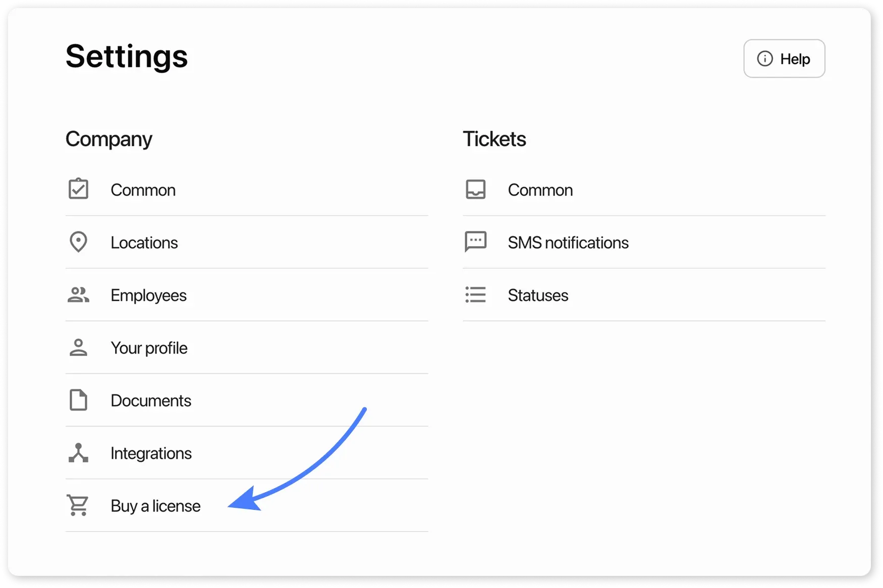
Task: Open SMS notifications settings
Action: [568, 243]
